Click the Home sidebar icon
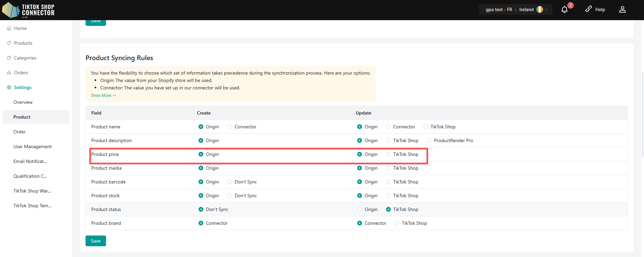 point(9,28)
